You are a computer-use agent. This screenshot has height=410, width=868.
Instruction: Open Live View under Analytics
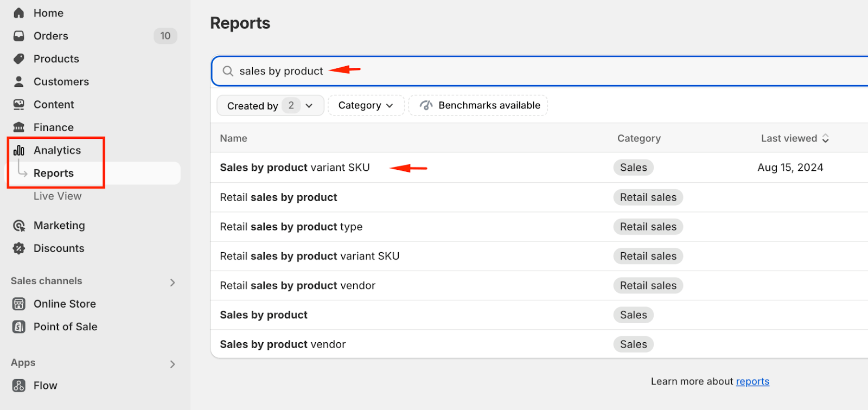point(58,196)
